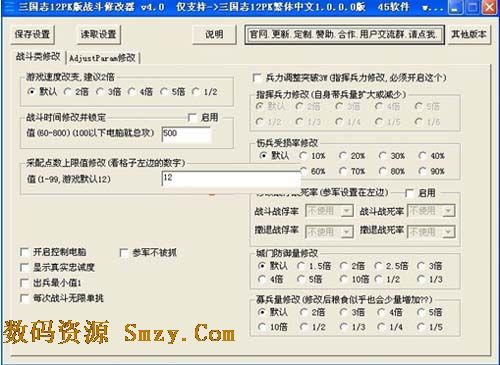Click the 保存设置 button
The height and width of the screenshot is (365, 500).
point(32,34)
